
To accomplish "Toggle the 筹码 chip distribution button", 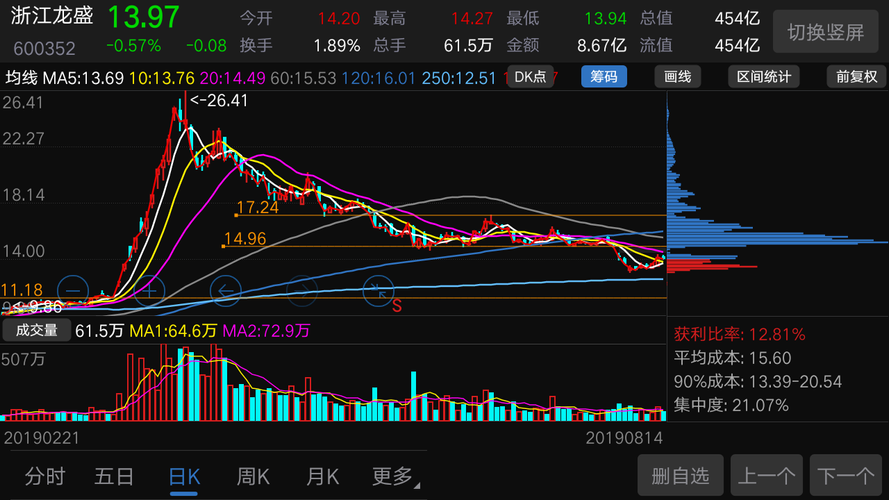I will [604, 77].
